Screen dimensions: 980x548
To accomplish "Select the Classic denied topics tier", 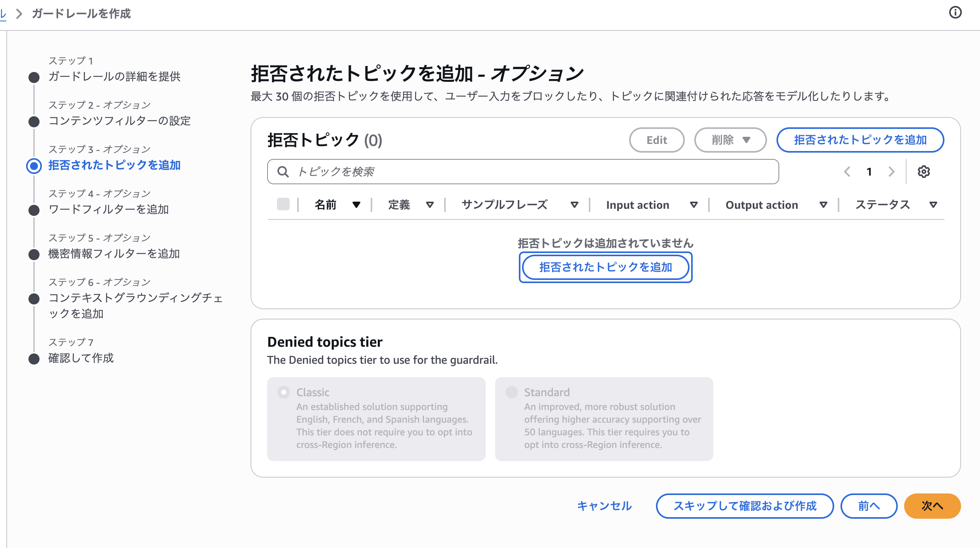I will (x=283, y=392).
